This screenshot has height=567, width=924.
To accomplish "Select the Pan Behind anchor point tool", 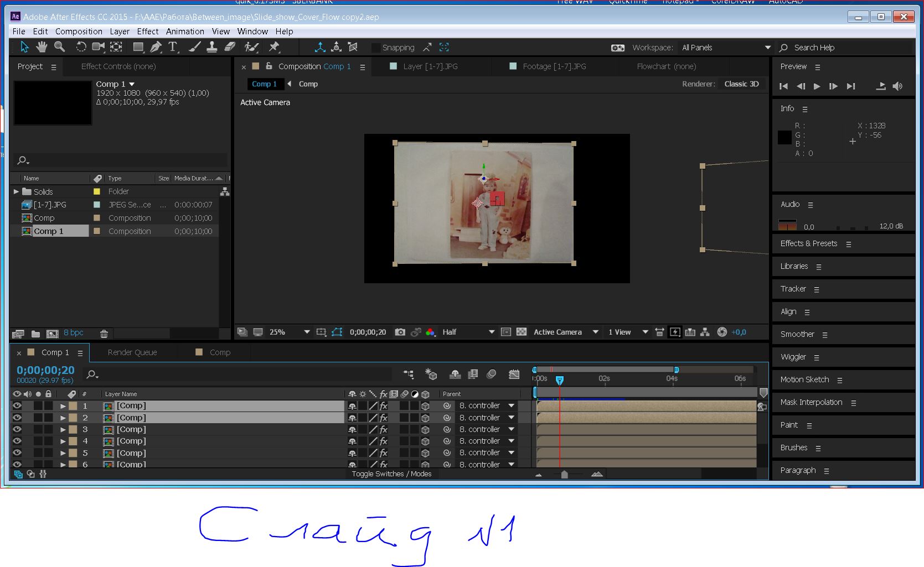I will coord(116,47).
